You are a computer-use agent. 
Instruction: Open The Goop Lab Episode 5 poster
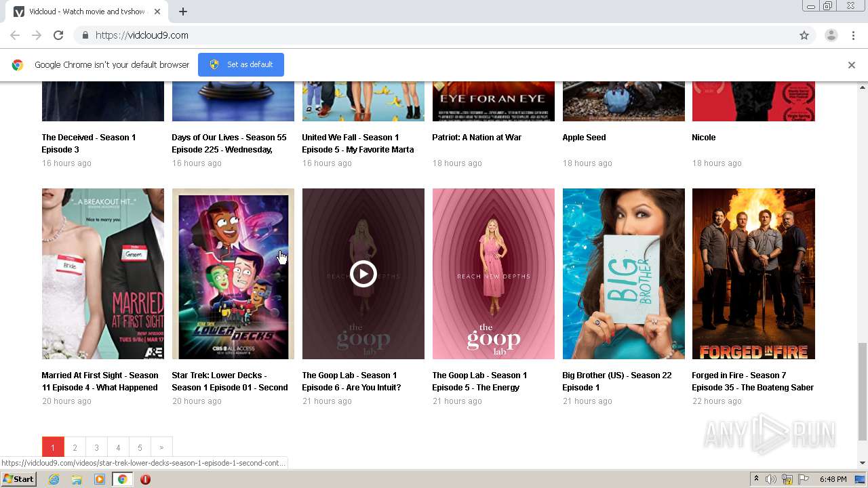coord(494,274)
